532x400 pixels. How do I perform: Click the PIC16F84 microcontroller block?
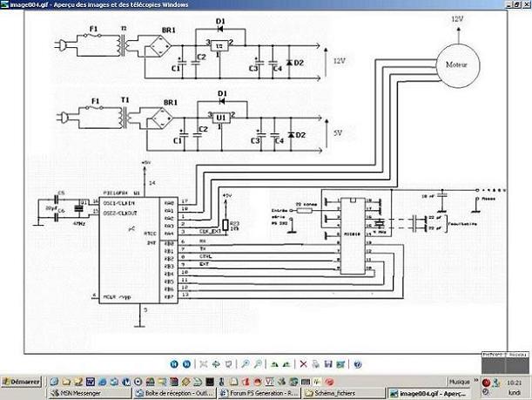(138, 251)
